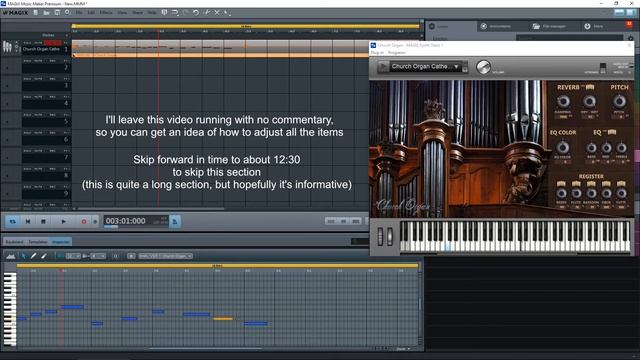Click the X delete icon in the top toolbar

[x=217, y=13]
